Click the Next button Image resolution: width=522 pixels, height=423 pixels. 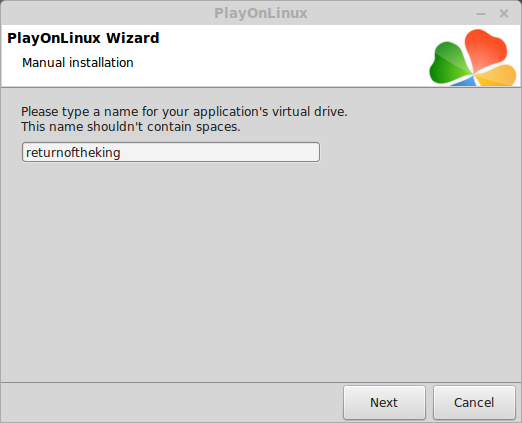tap(384, 402)
